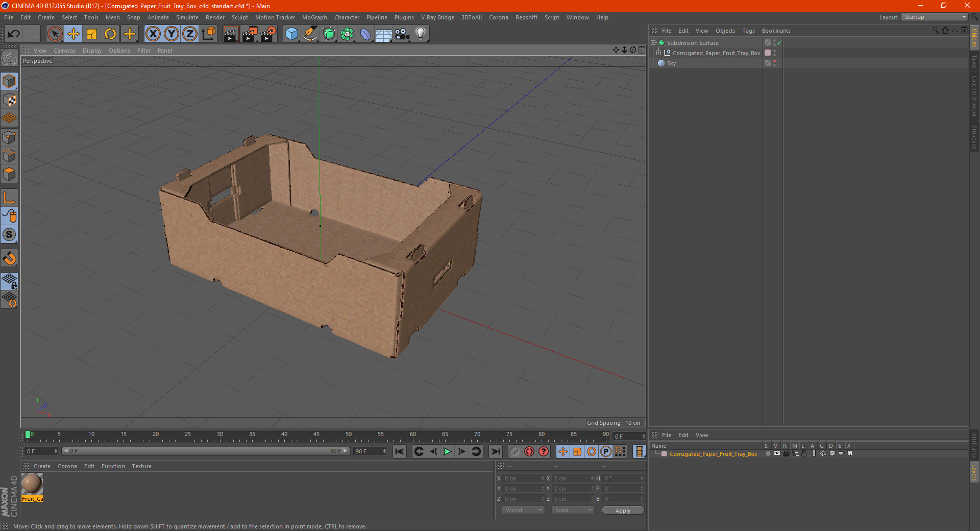
Task: Open the Render menu
Action: tap(215, 17)
